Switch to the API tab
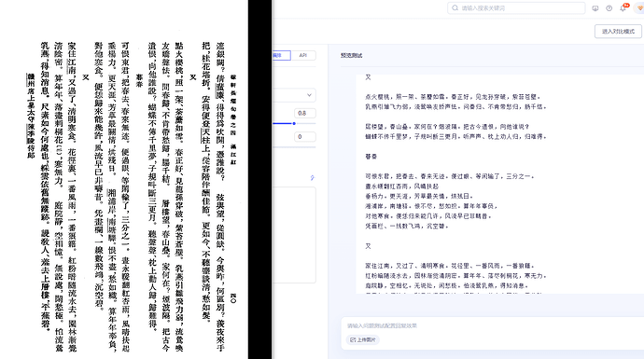The height and width of the screenshot is (359, 644). tap(303, 55)
